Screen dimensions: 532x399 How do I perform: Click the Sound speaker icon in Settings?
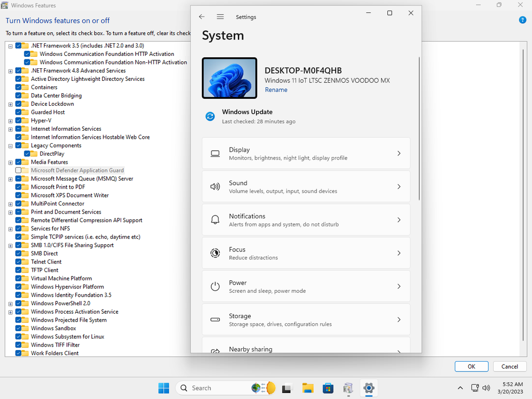[x=215, y=187]
